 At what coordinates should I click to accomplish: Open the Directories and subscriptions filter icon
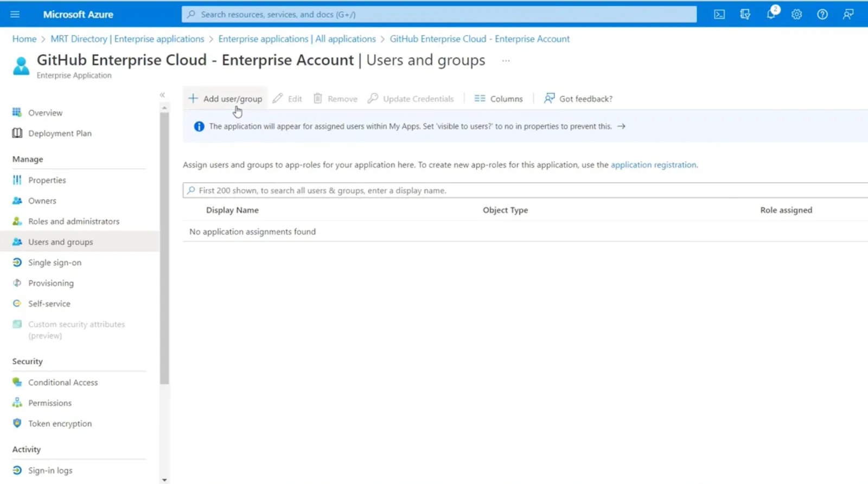tap(745, 15)
